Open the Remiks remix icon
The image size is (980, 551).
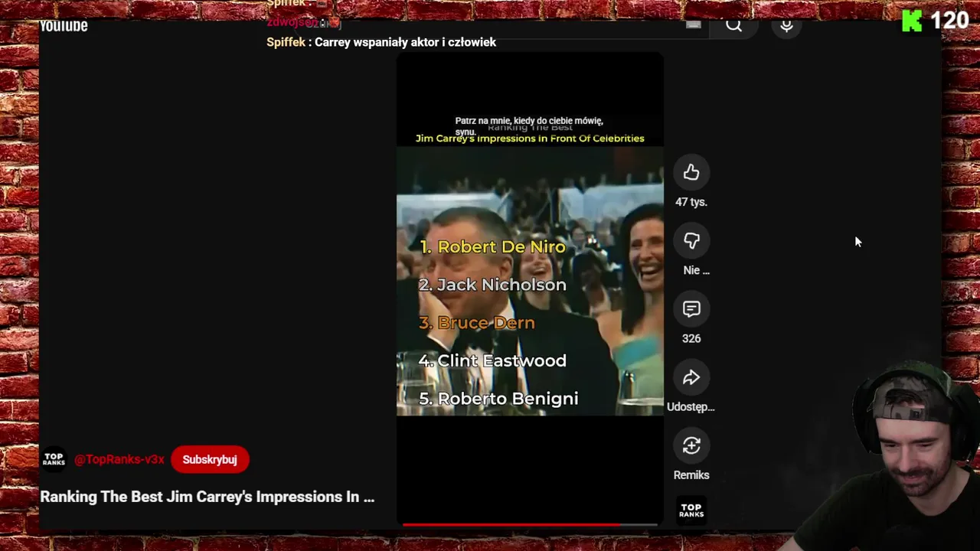coord(691,445)
